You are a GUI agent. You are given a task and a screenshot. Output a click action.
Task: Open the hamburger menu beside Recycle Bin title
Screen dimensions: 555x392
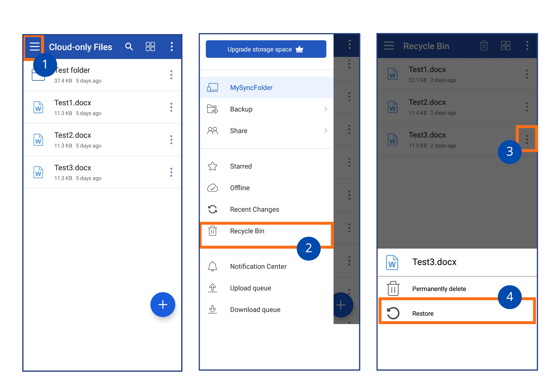pos(389,46)
